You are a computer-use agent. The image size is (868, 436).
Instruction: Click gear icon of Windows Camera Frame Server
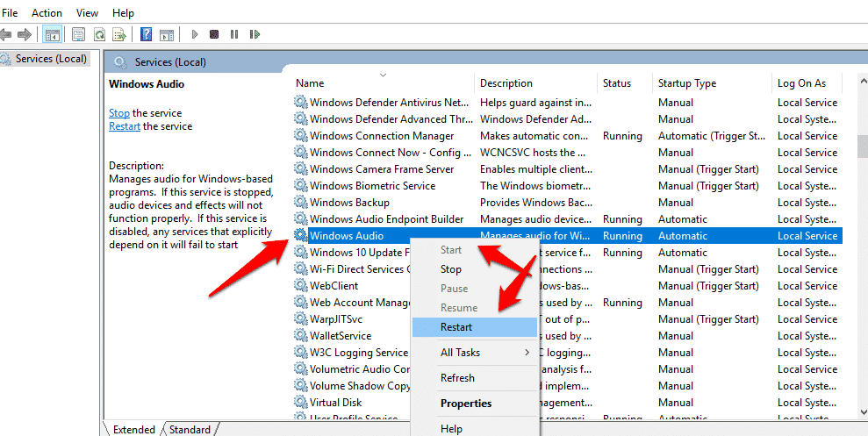tap(300, 168)
